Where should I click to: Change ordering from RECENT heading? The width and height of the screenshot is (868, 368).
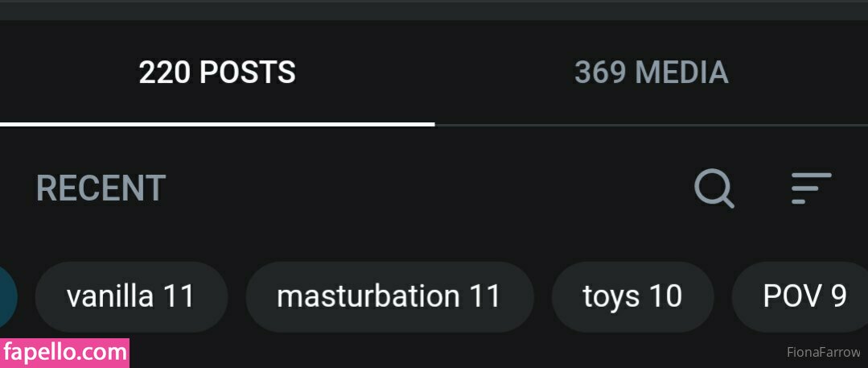coord(101,188)
